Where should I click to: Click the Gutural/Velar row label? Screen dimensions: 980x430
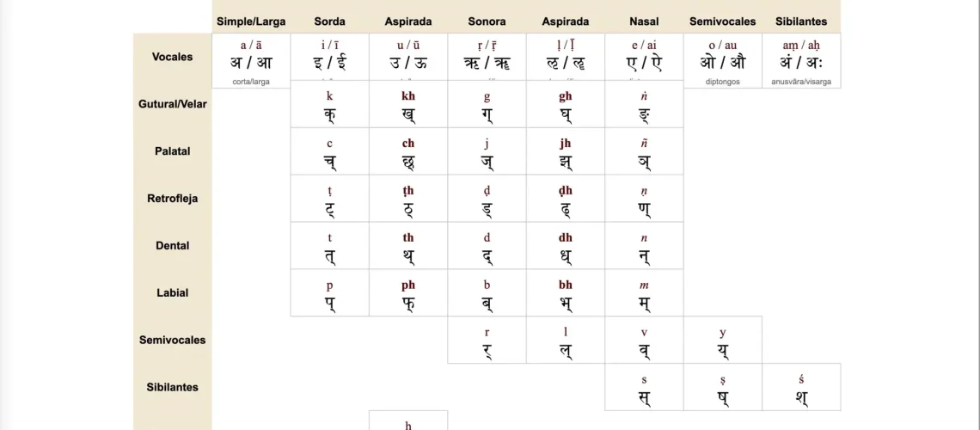coord(172,104)
